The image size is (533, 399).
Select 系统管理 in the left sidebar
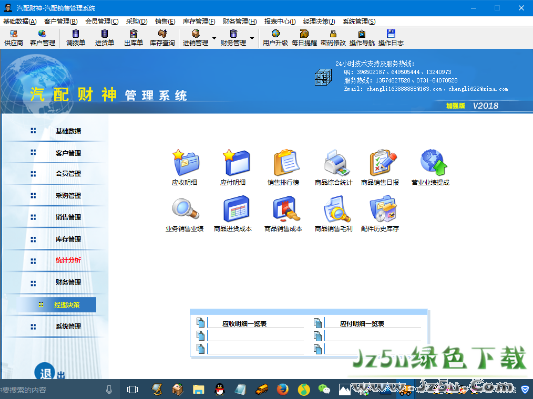(68, 326)
